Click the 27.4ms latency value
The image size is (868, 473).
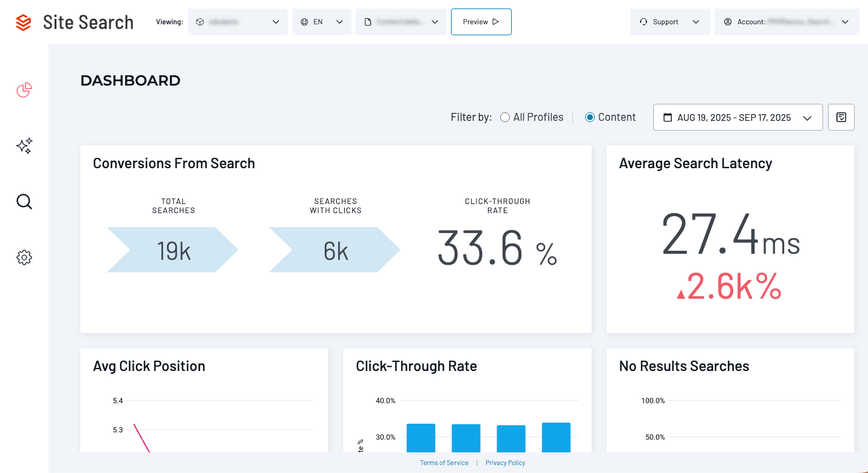pos(731,234)
